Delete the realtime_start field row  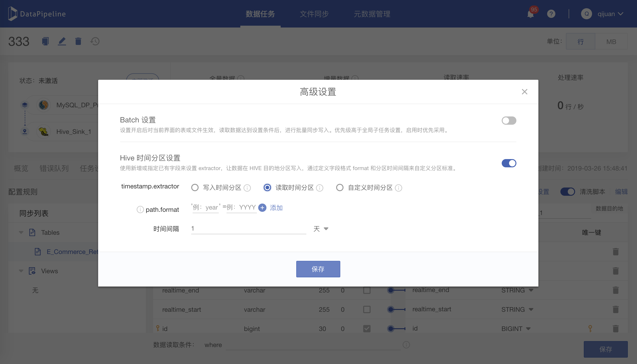coord(615,309)
